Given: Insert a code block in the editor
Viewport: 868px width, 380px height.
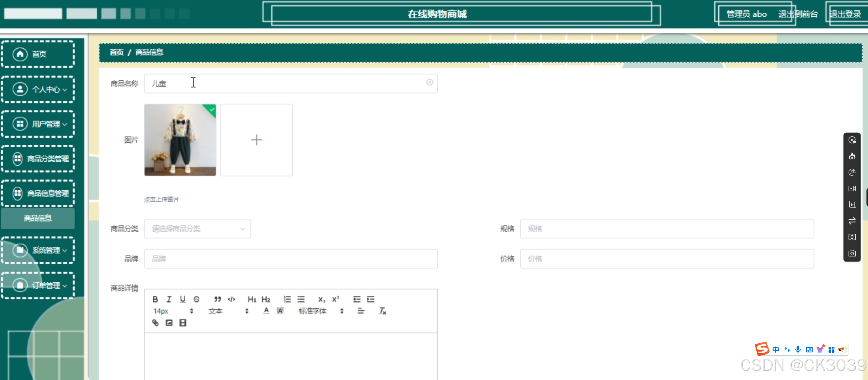Looking at the screenshot, I should [x=231, y=299].
